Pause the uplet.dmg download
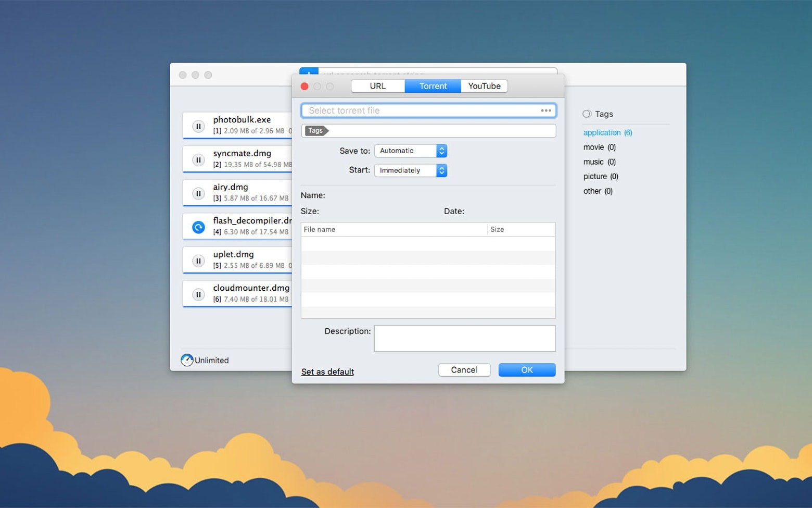 (x=198, y=261)
